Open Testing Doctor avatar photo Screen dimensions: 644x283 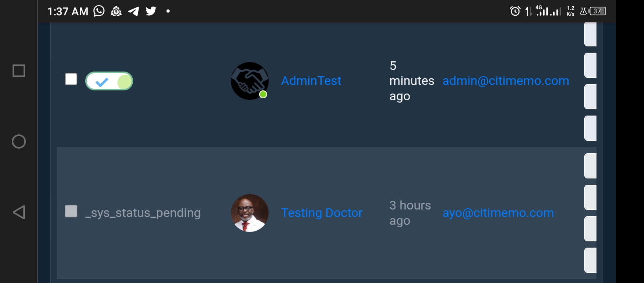[x=249, y=213]
